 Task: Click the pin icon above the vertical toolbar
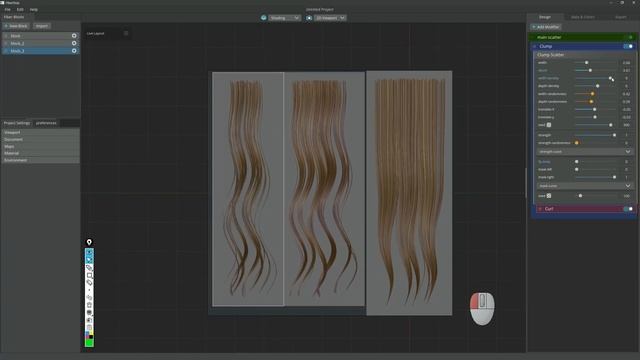pyautogui.click(x=89, y=242)
